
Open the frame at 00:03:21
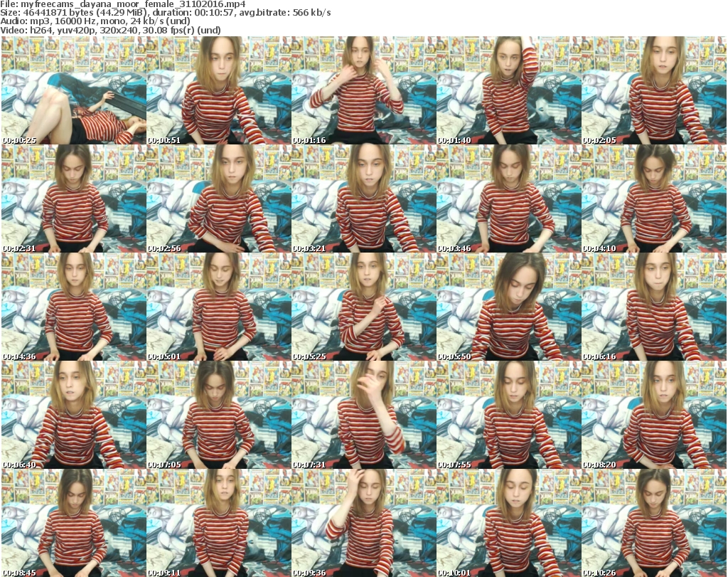pos(363,198)
